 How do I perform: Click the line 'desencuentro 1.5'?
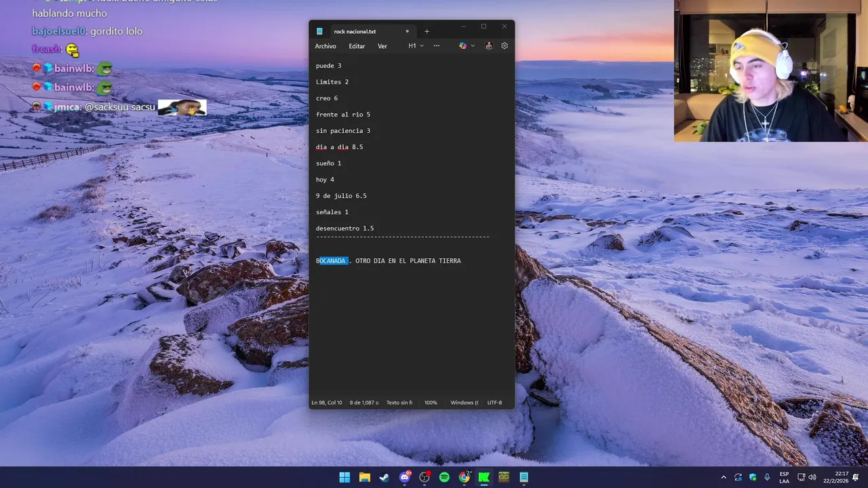tap(345, 228)
